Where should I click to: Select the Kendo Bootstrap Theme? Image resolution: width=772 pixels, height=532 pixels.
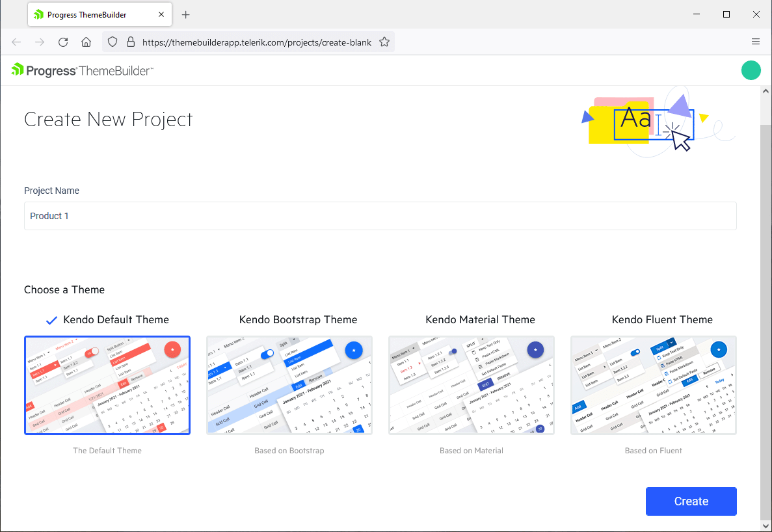pos(289,384)
